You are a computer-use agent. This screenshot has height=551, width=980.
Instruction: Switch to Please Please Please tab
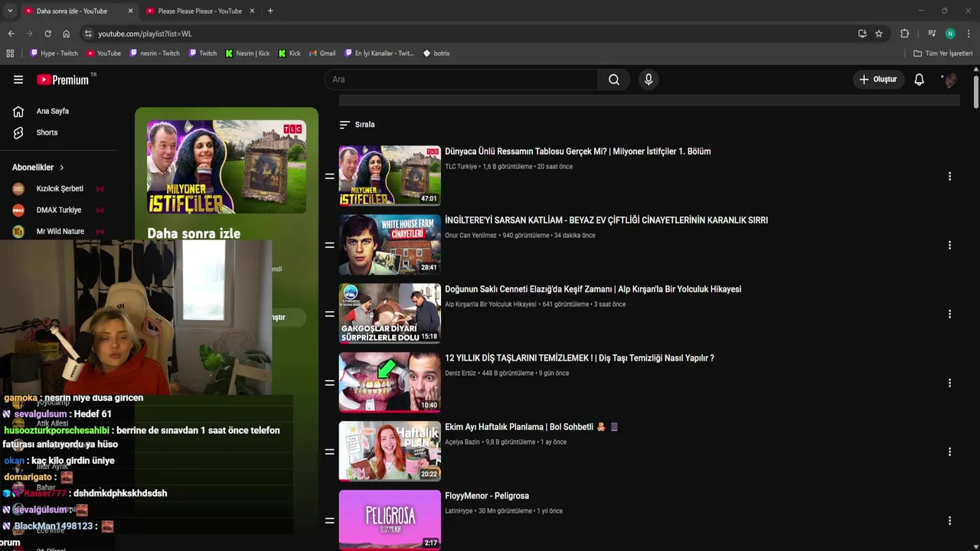[x=199, y=11]
